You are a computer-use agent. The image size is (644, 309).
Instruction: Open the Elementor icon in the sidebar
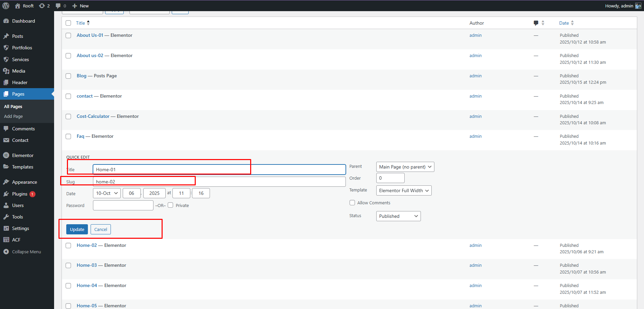coord(6,155)
